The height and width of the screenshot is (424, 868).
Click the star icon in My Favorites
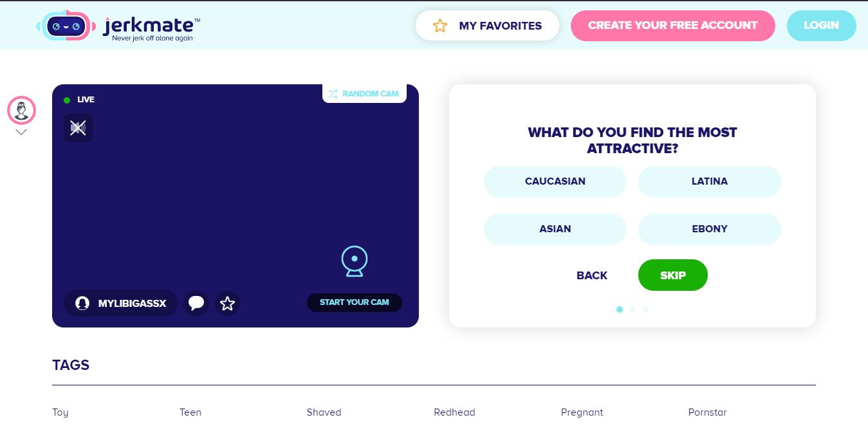pyautogui.click(x=440, y=26)
